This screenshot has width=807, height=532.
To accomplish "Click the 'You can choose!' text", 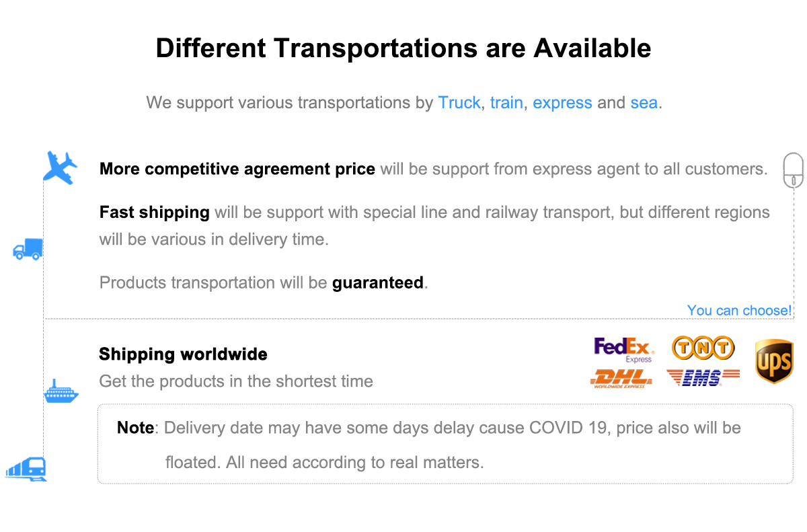I will [x=739, y=311].
